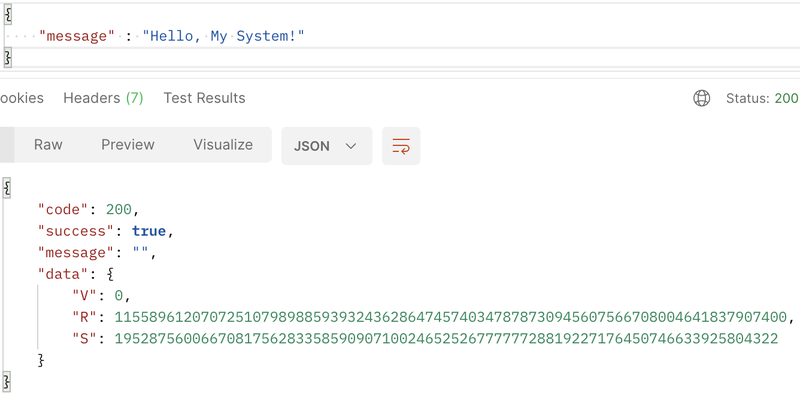This screenshot has height=396, width=800.
Task: Click the true value in response
Action: coord(149,231)
